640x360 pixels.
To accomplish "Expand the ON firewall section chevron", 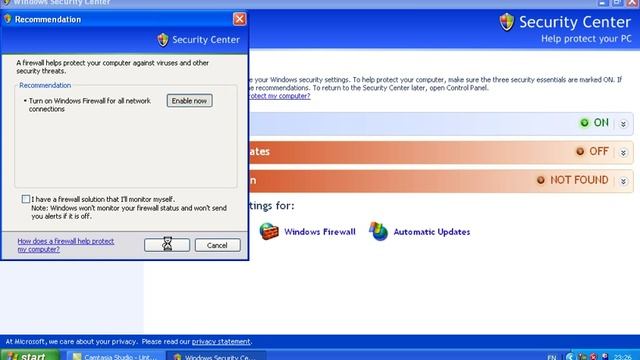I will pyautogui.click(x=623, y=124).
